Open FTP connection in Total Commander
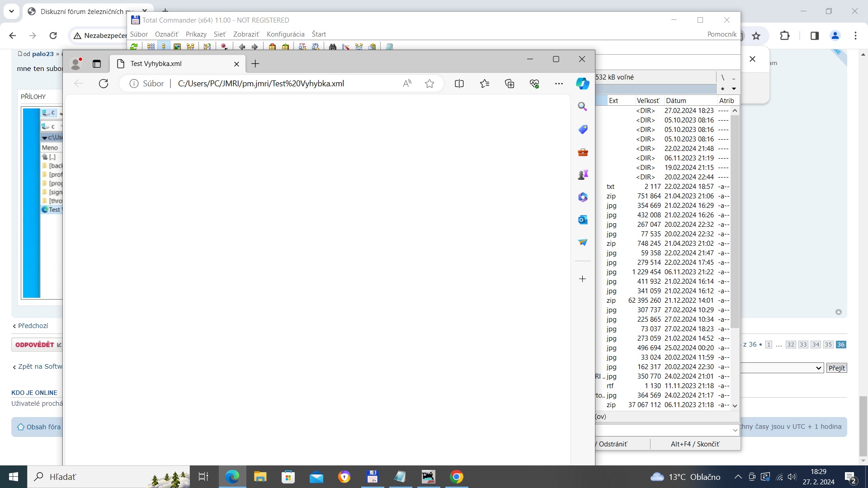This screenshot has height=488, width=868. (x=302, y=47)
